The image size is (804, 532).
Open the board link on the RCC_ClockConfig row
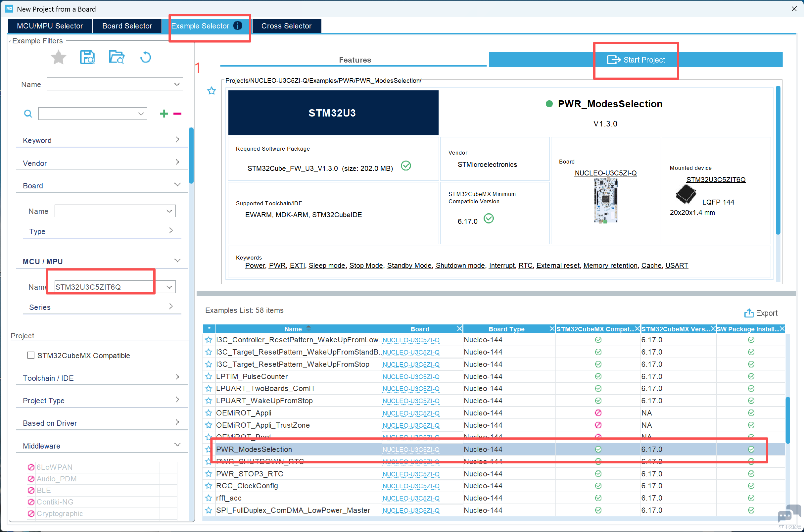click(x=411, y=486)
